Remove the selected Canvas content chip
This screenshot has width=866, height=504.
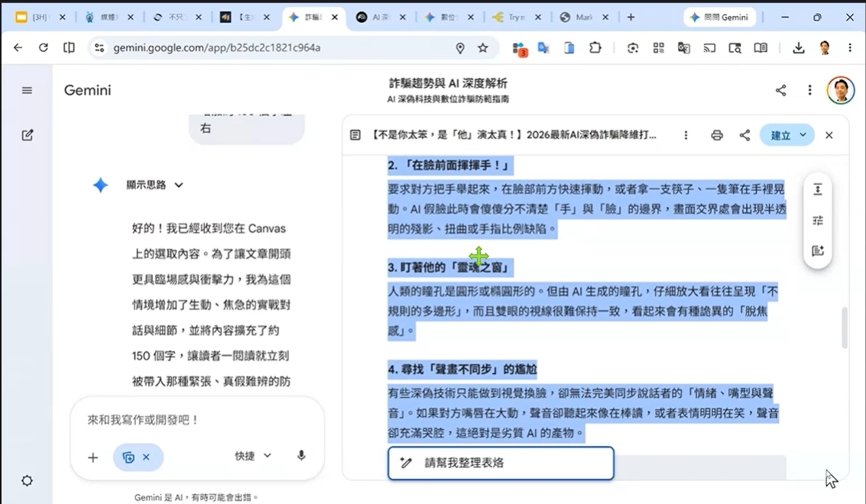146,457
